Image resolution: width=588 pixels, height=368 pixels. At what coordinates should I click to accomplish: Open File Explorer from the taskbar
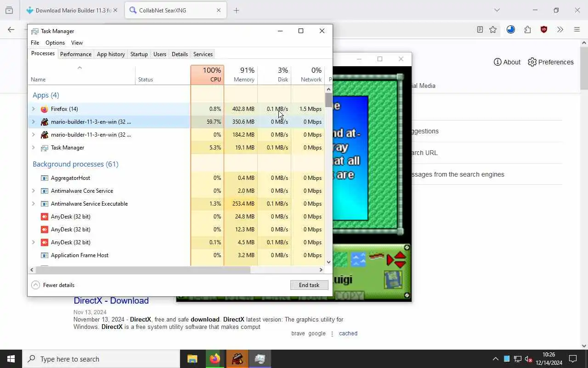(x=192, y=359)
